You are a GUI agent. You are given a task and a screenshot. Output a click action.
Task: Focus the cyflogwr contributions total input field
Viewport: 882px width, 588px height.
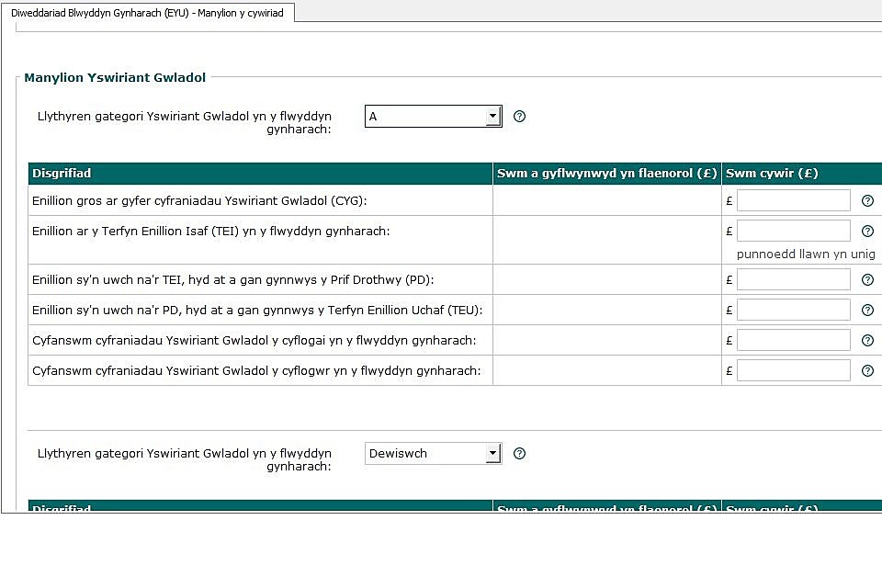793,371
